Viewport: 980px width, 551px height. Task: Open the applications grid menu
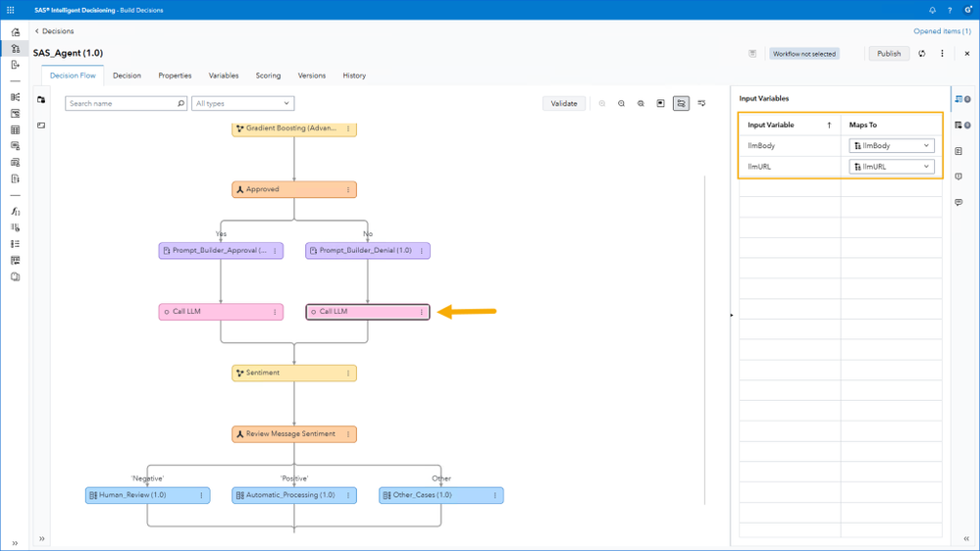pos(11,10)
